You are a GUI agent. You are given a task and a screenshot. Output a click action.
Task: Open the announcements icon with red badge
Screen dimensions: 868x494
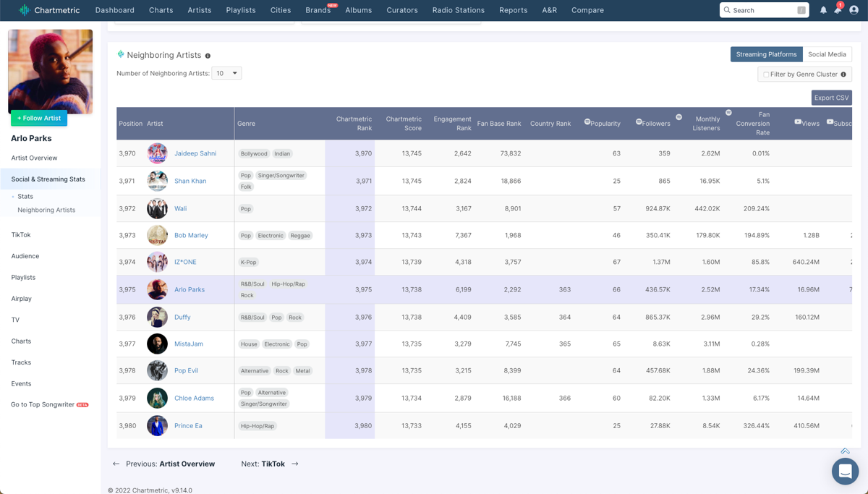(x=838, y=9)
